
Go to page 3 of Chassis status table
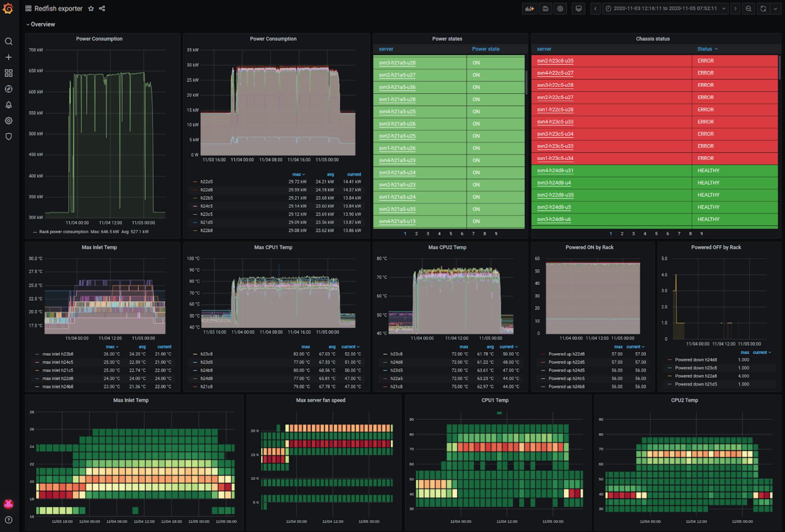coord(634,234)
